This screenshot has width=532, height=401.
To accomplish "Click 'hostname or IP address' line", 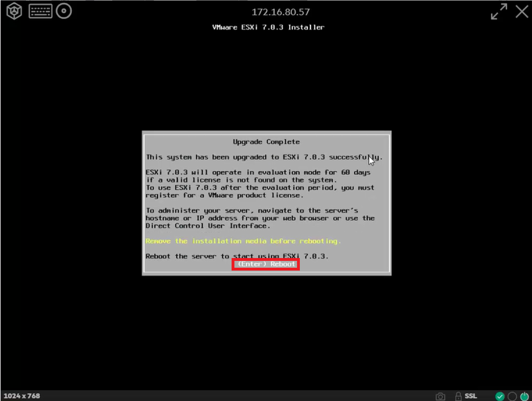I will point(260,218).
